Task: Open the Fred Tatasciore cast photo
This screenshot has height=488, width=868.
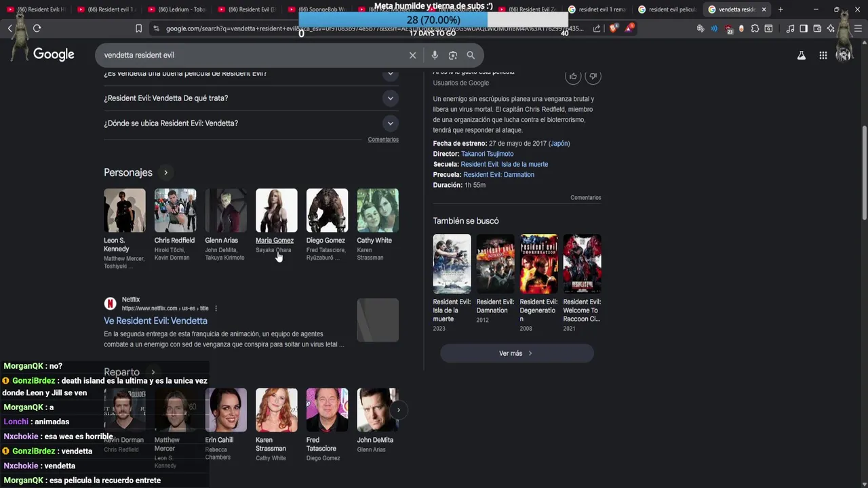Action: (327, 410)
